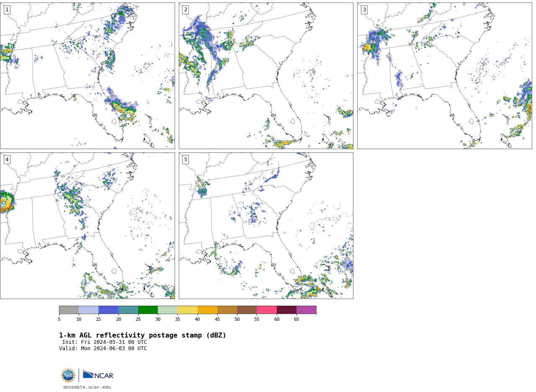Image resolution: width=536 pixels, height=392 pixels.
Task: Select the pale green 30-35 dBZ swatch
Action: pyautogui.click(x=167, y=310)
